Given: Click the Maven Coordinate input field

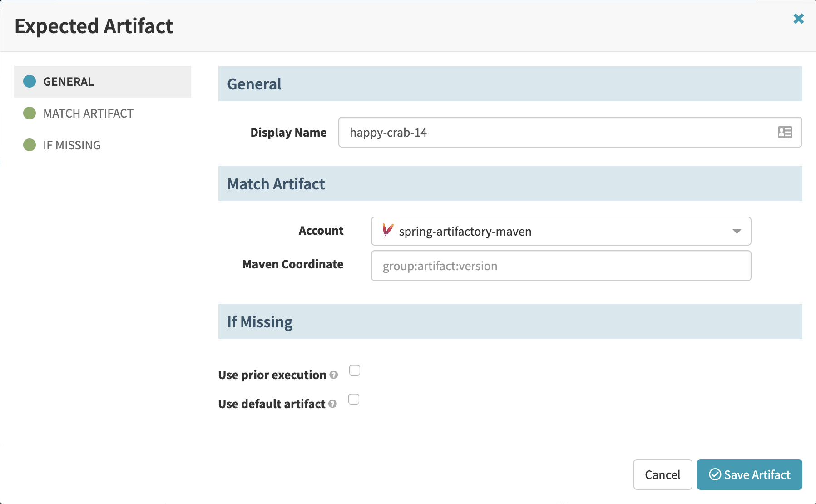Looking at the screenshot, I should coord(561,266).
